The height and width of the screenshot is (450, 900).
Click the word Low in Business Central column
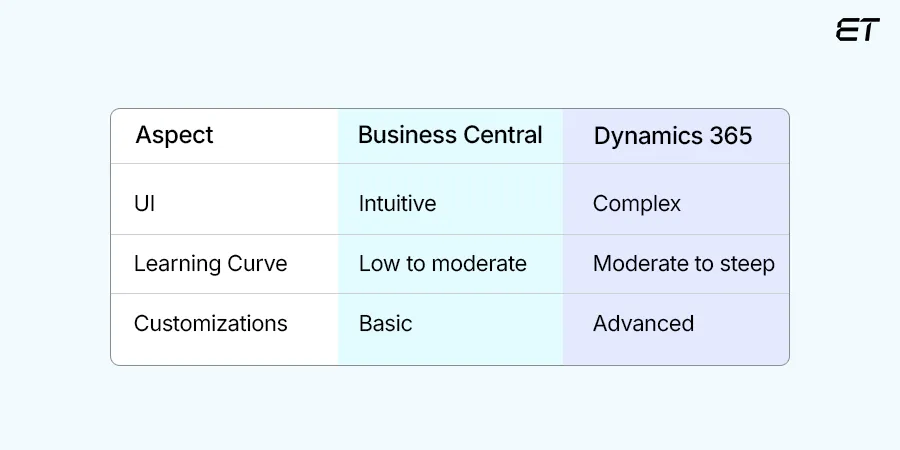tap(378, 264)
